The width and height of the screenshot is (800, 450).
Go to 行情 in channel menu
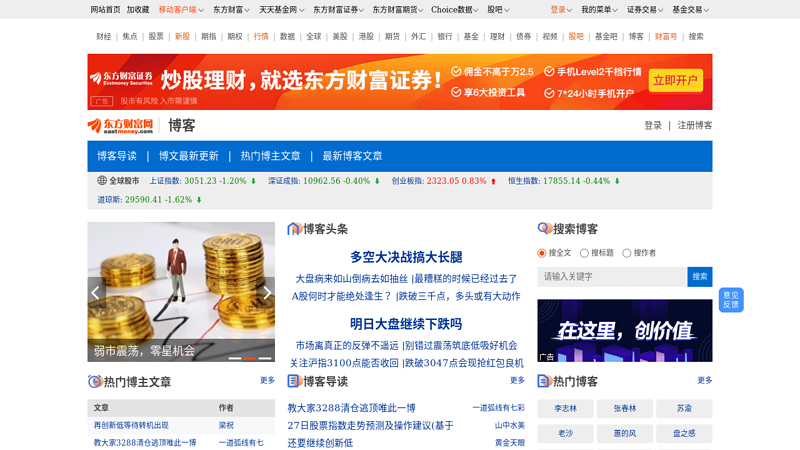point(261,36)
